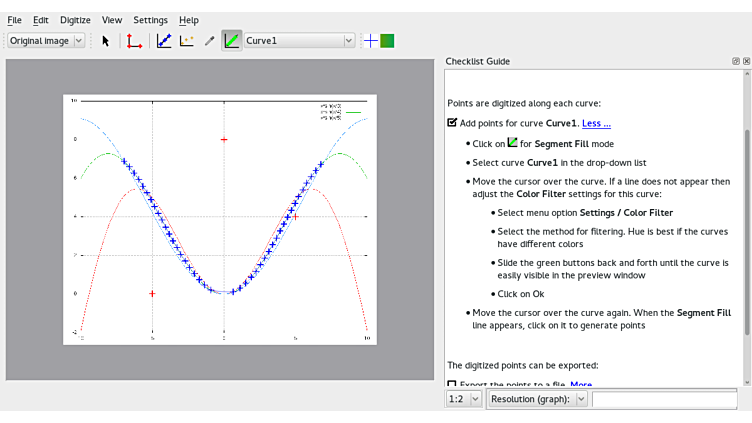Open the 1:2 zoom level dropdown

tap(464, 399)
